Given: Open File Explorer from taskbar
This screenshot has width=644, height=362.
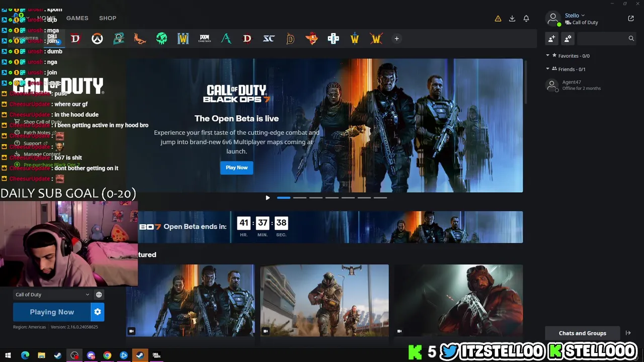Looking at the screenshot, I should 42,355.
